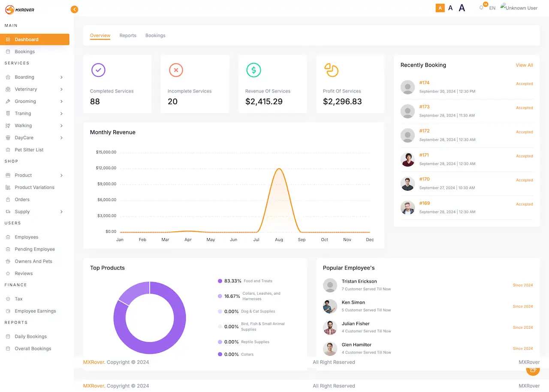Image resolution: width=549 pixels, height=392 pixels.
Task: Open Pending Employee in sidebar
Action: pyautogui.click(x=35, y=249)
